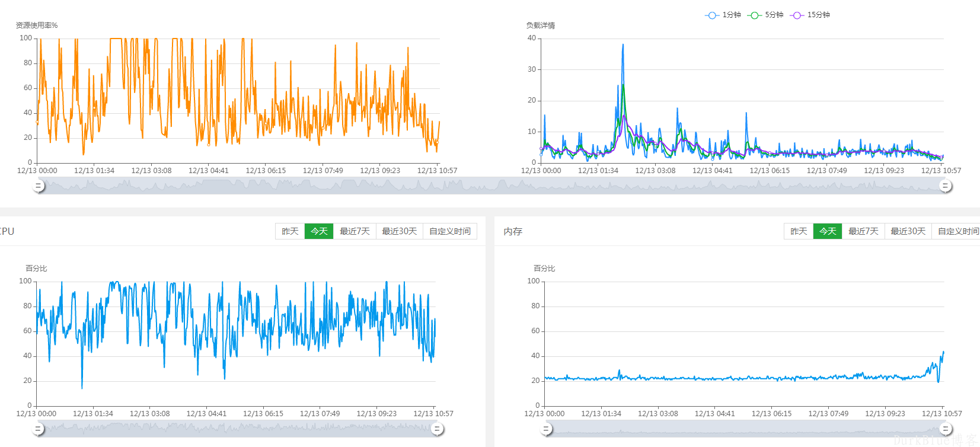Choose 最近30天 in 内存 panel

click(908, 231)
